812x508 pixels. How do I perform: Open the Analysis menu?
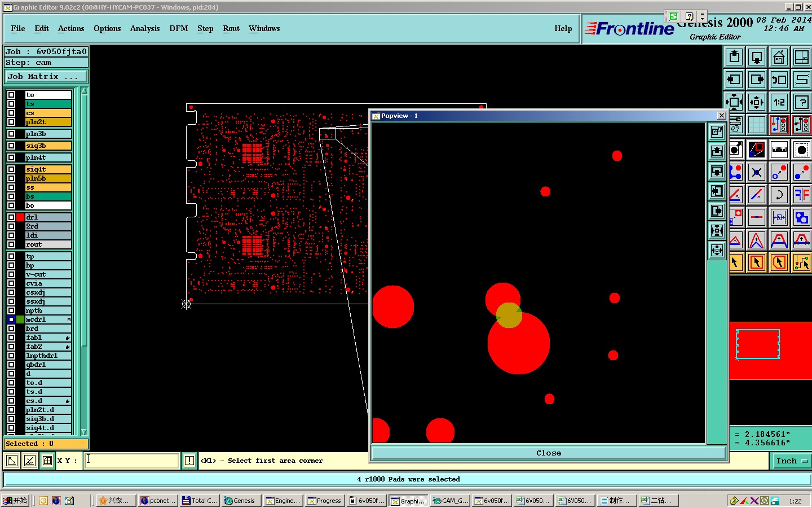point(145,29)
